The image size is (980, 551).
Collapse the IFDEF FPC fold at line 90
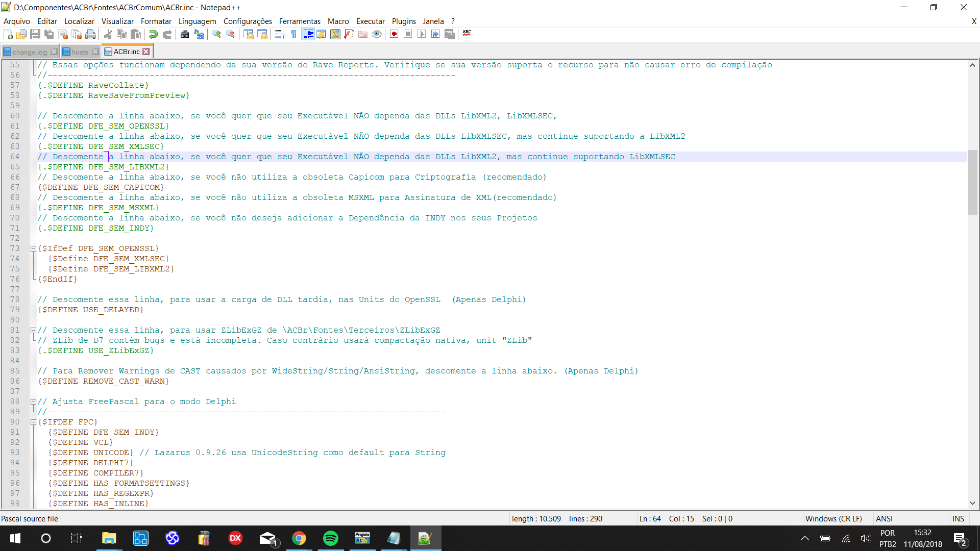33,422
